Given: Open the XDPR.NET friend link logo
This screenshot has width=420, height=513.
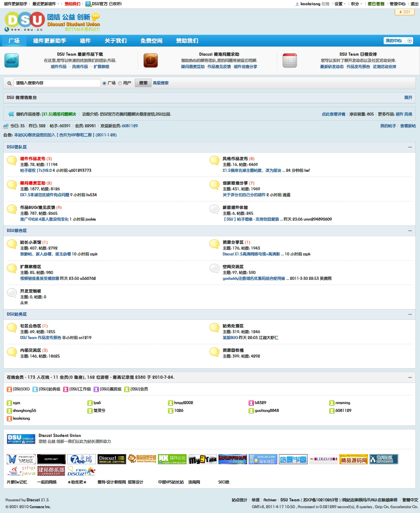Looking at the screenshot, I should pyautogui.click(x=51, y=459).
